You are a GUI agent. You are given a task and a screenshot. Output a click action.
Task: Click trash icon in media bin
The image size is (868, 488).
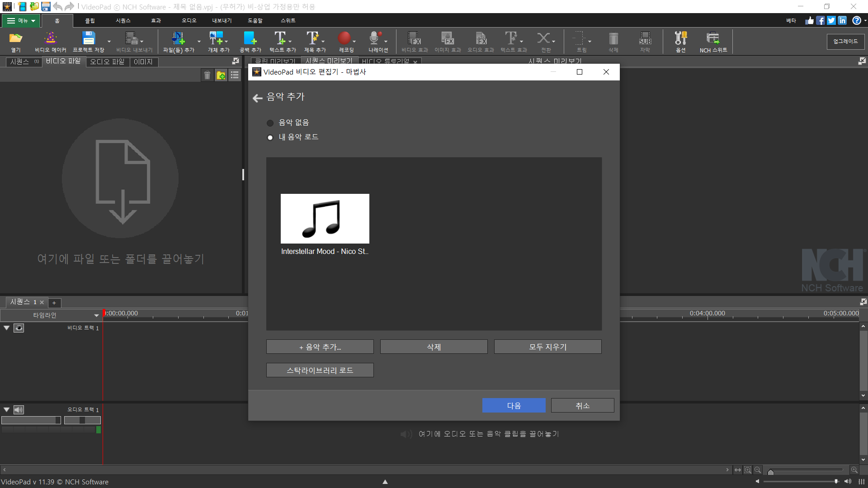click(207, 75)
